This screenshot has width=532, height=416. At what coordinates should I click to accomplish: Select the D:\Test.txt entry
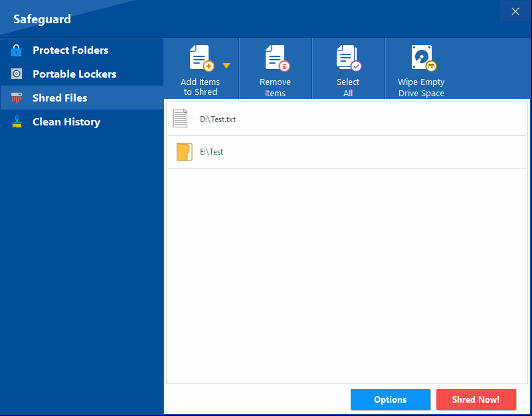[x=347, y=119]
